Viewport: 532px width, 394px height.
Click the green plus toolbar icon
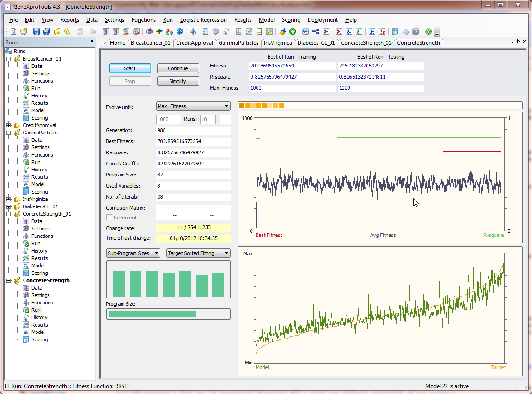pyautogui.click(x=293, y=31)
